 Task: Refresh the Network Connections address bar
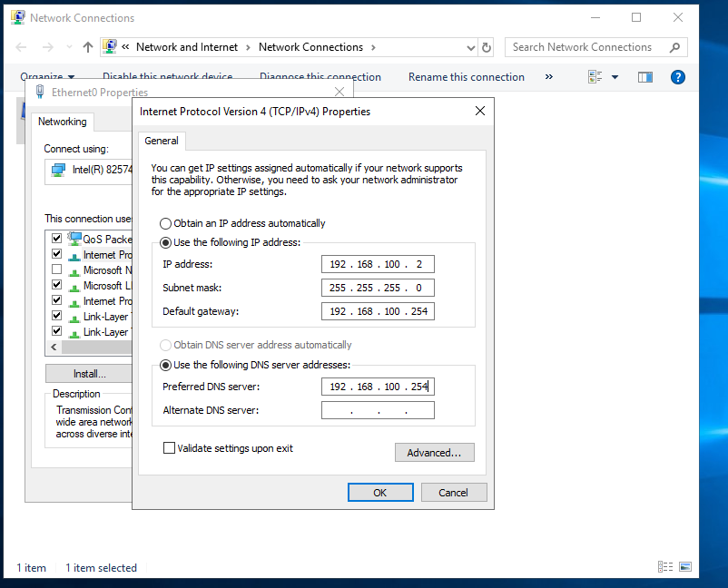click(x=487, y=47)
